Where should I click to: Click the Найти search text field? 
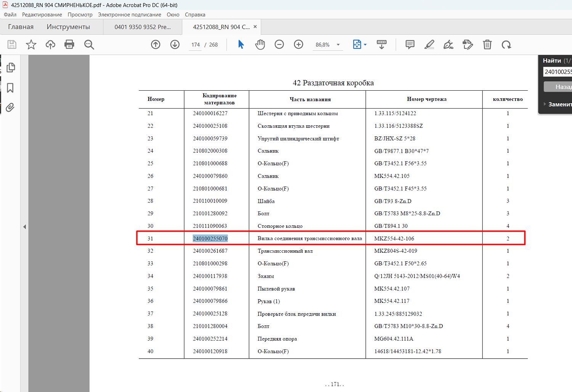(x=558, y=72)
